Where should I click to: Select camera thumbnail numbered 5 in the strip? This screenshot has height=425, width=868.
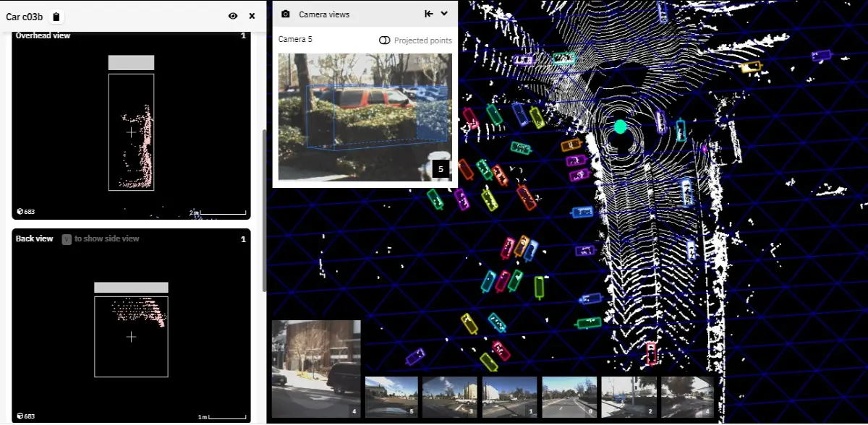[x=391, y=397]
